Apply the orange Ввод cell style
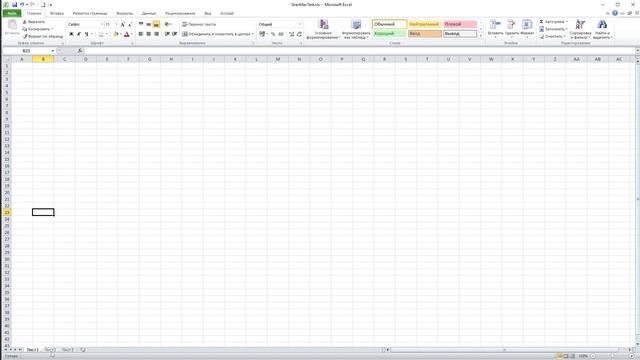This screenshot has height=360, width=640. (424, 33)
